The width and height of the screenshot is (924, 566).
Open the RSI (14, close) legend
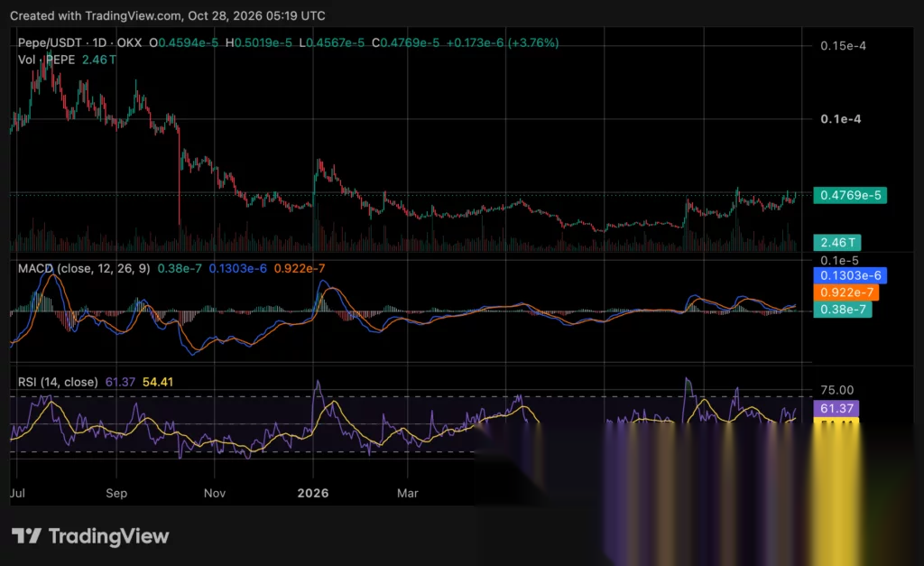click(58, 382)
